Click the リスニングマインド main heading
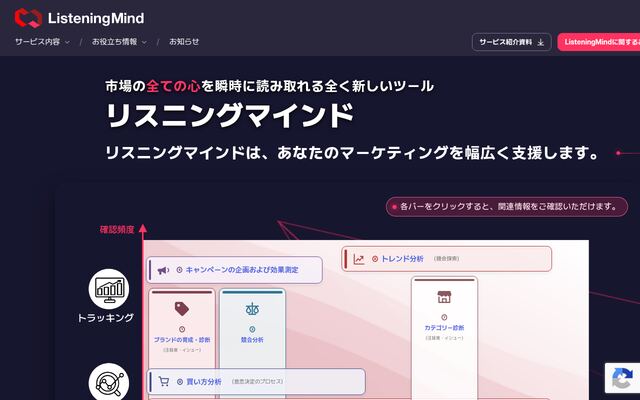The image size is (640, 400). point(229,116)
